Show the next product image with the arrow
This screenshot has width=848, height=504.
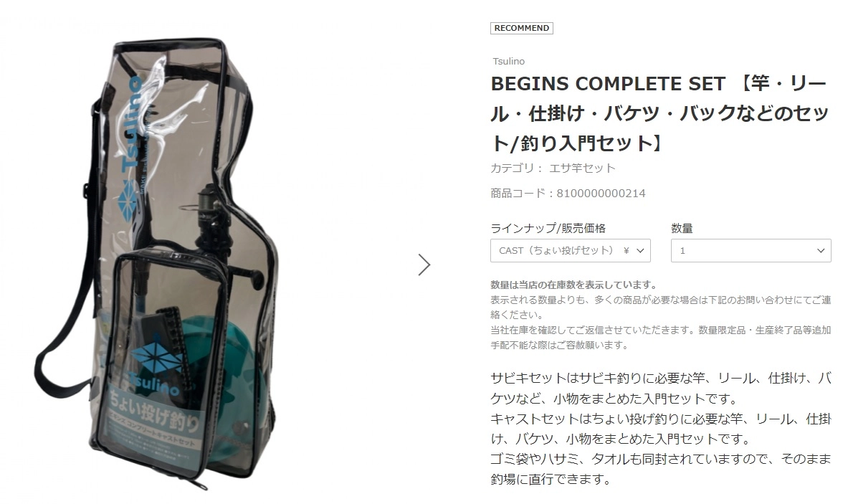[424, 265]
